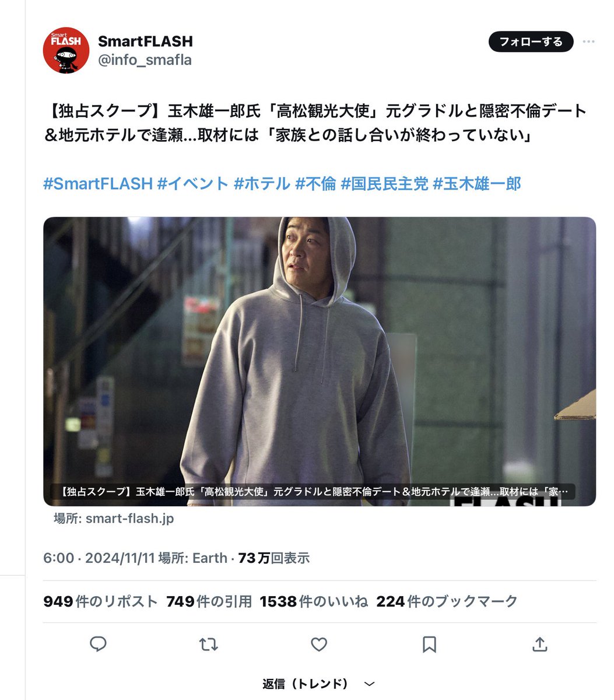This screenshot has width=614, height=700.
Task: Open the #イベント hashtag
Action: (x=193, y=184)
